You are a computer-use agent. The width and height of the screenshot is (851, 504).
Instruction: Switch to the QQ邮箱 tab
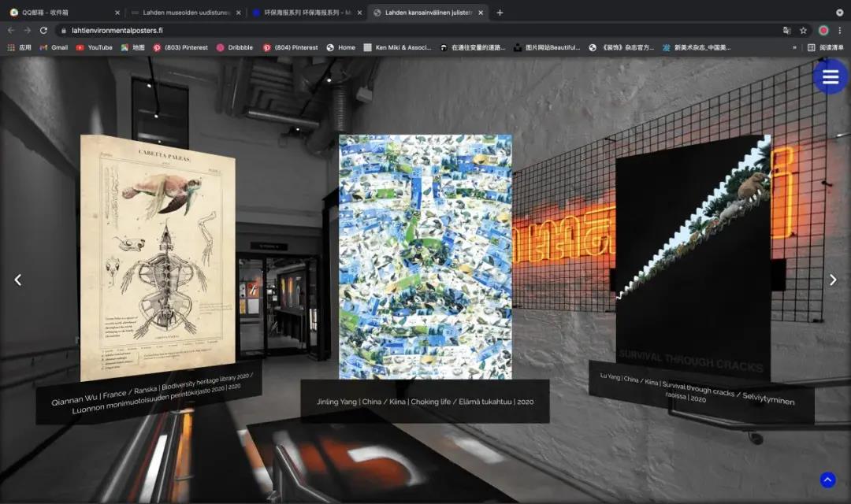click(x=62, y=13)
